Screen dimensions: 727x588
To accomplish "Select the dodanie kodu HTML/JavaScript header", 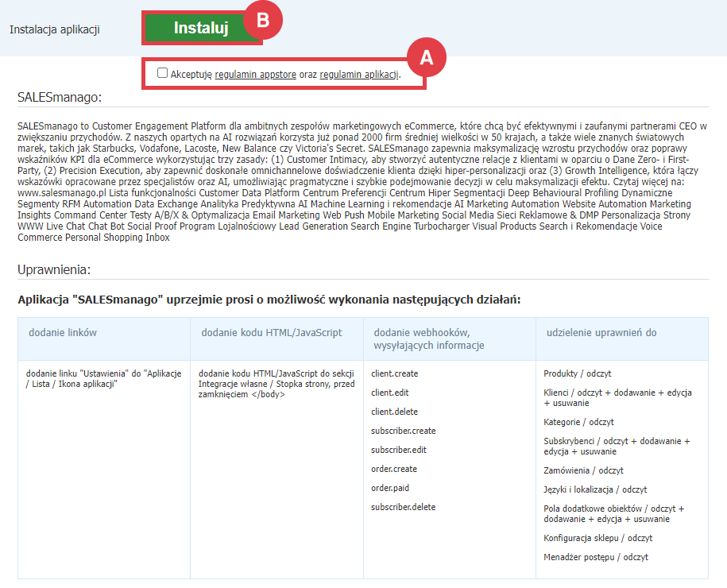I will (x=270, y=332).
